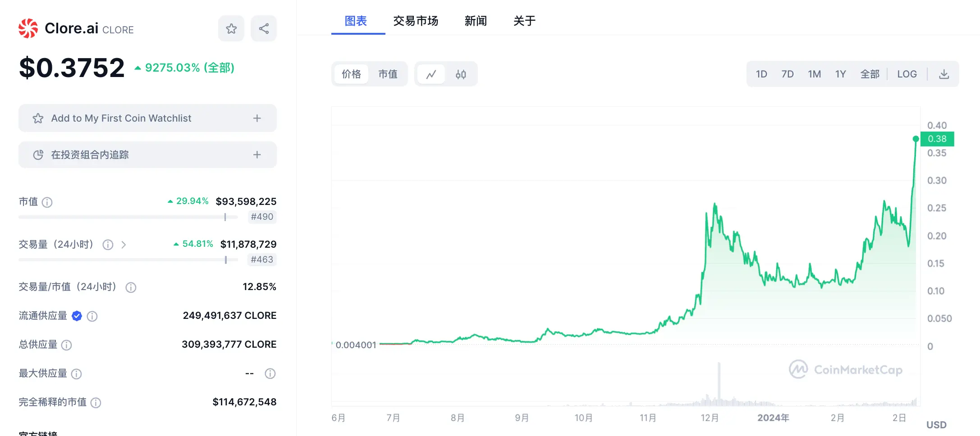
Task: Open the 完全稀释的市值 info popup
Action: [x=96, y=403]
